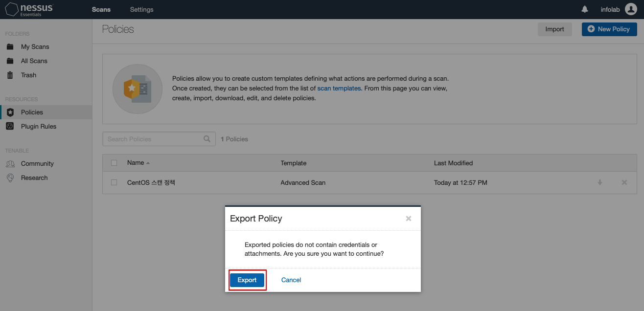Click the Plugin Rules icon
Viewport: 644px width, 311px height.
(x=10, y=127)
